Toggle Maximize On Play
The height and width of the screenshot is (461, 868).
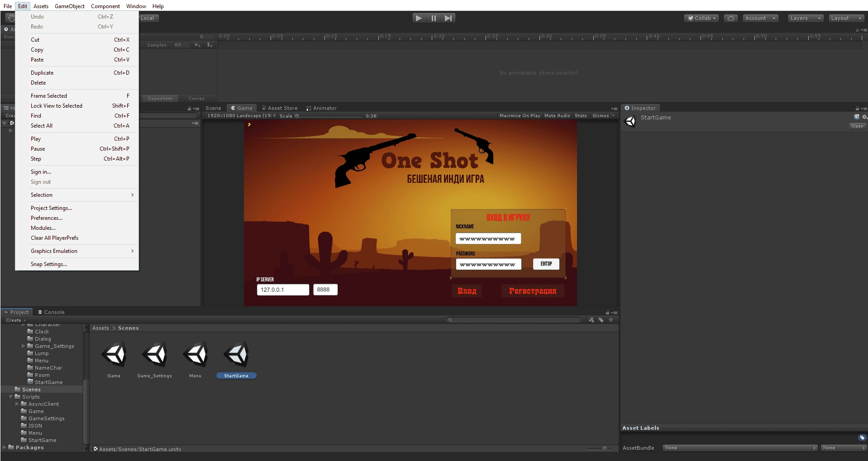click(520, 116)
